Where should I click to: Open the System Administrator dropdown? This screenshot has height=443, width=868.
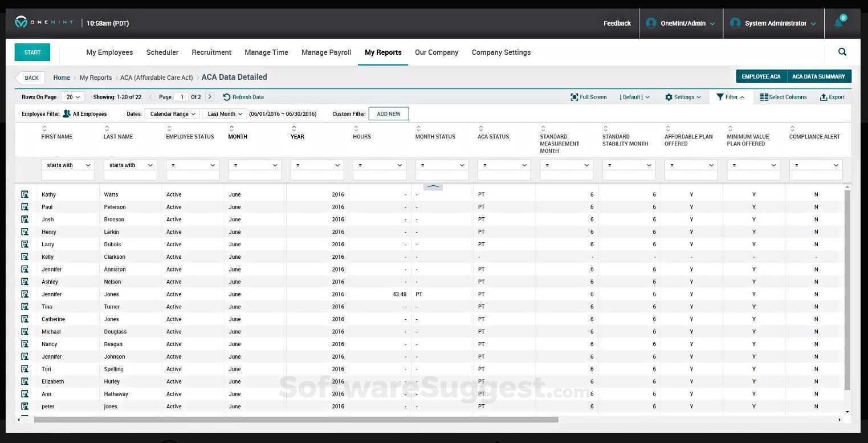[x=773, y=23]
